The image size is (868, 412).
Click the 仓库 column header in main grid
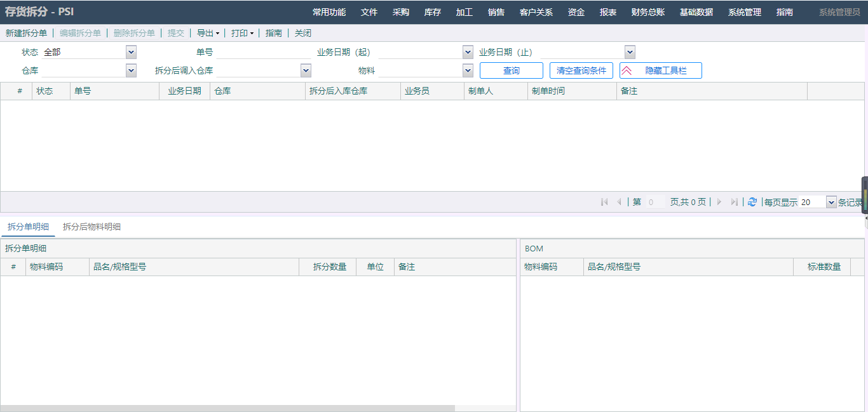point(257,91)
